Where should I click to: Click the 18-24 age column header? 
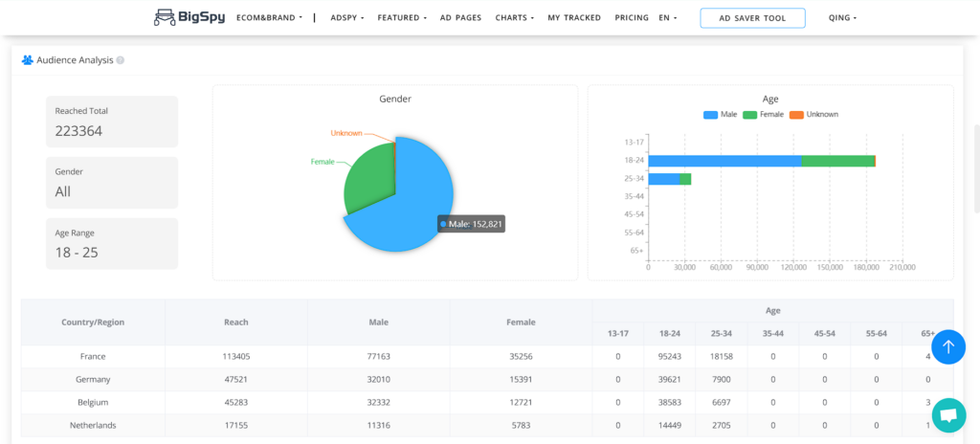pos(669,333)
